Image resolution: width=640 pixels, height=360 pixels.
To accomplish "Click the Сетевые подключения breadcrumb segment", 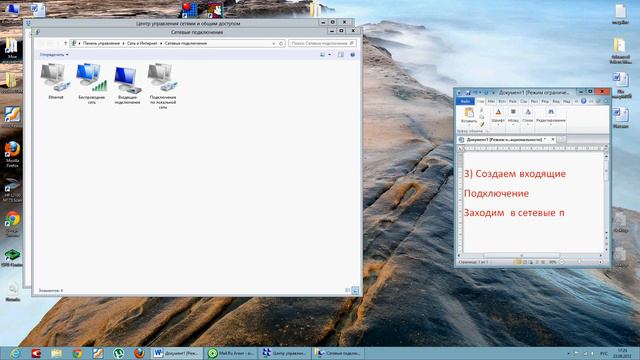I will point(186,43).
